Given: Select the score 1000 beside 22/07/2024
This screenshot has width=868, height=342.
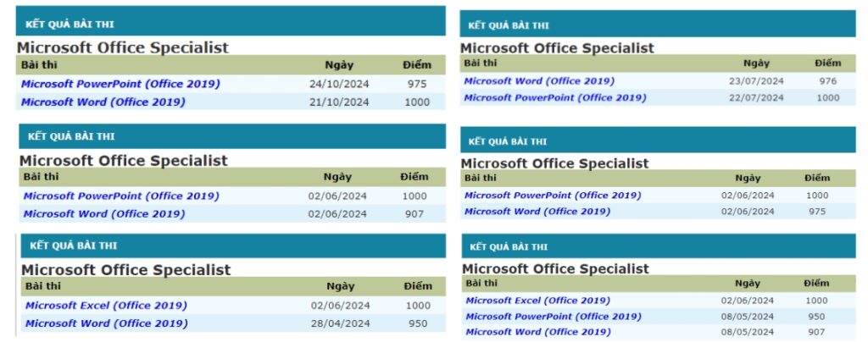Looking at the screenshot, I should pos(828,98).
